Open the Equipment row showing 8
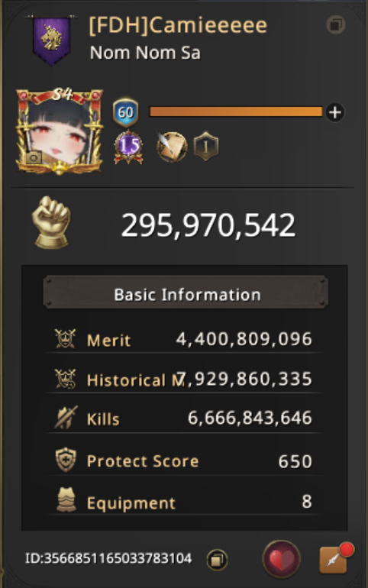Image resolution: width=368 pixels, height=588 pixels. (x=184, y=502)
